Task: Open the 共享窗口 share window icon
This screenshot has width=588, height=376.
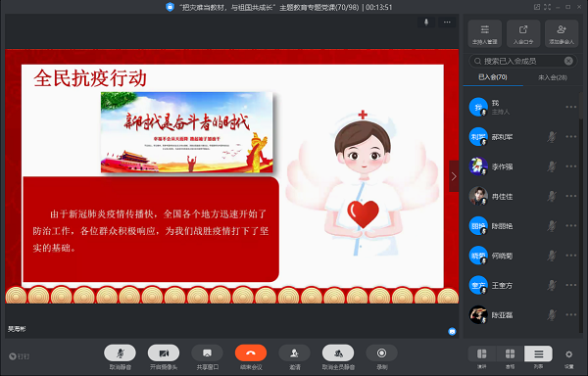Action: pyautogui.click(x=207, y=352)
